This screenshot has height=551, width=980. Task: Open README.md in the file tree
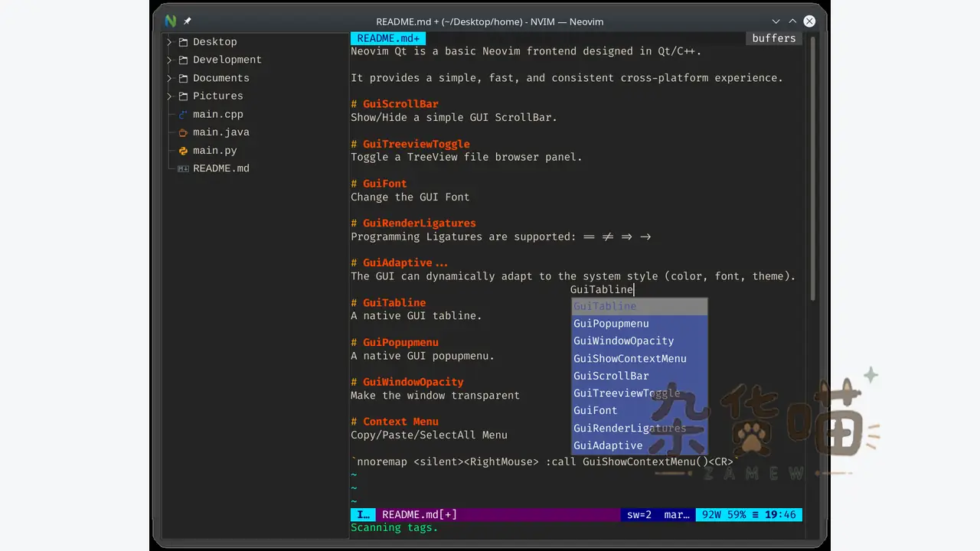click(221, 168)
